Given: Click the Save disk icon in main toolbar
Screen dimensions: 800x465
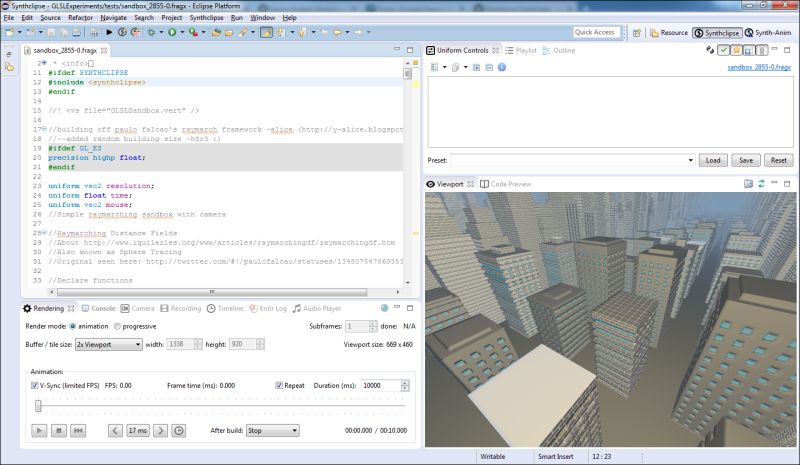Looking at the screenshot, I should click(x=51, y=32).
